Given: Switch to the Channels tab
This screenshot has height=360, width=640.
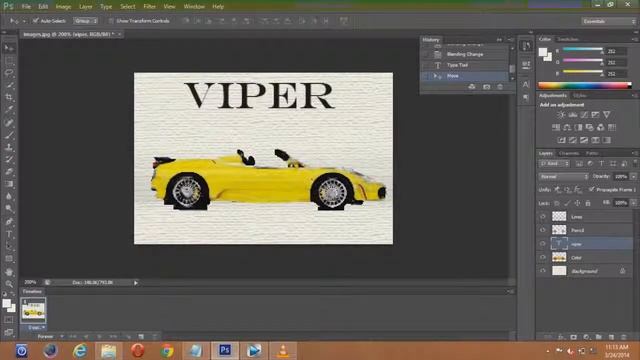Looking at the screenshot, I should 569,153.
